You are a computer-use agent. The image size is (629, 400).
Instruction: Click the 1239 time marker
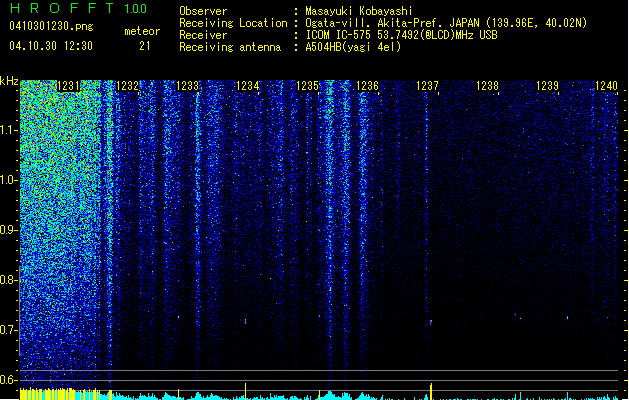point(548,86)
